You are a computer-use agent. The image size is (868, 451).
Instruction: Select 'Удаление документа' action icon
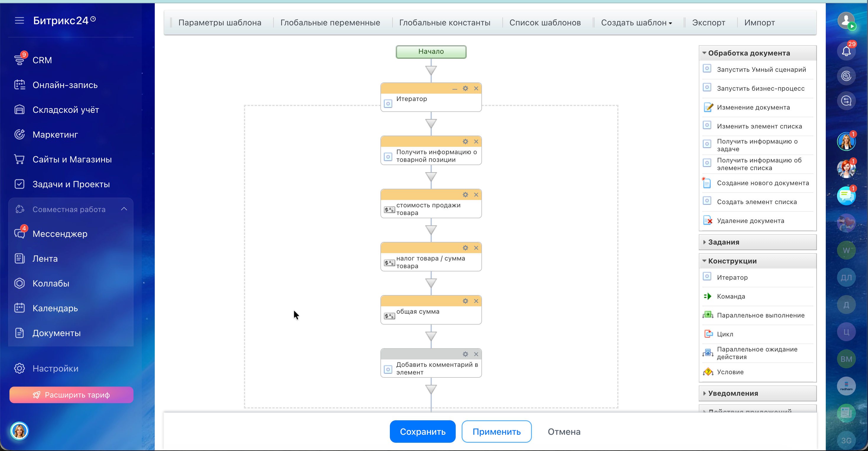[x=708, y=221]
